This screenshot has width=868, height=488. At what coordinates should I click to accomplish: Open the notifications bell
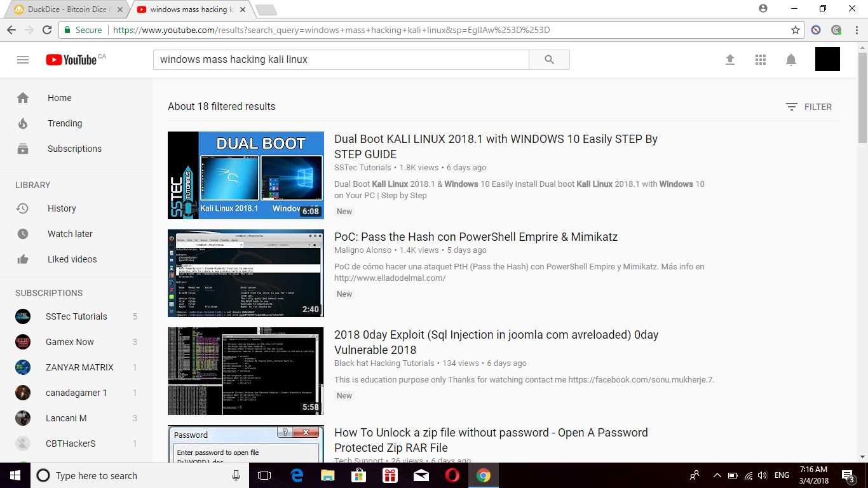coord(791,60)
